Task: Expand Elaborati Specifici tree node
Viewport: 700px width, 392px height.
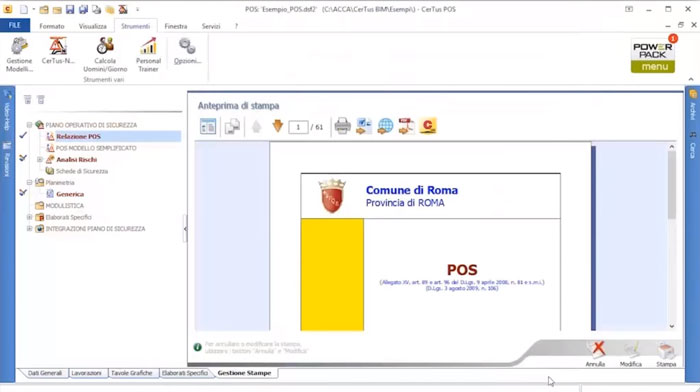Action: [x=29, y=217]
